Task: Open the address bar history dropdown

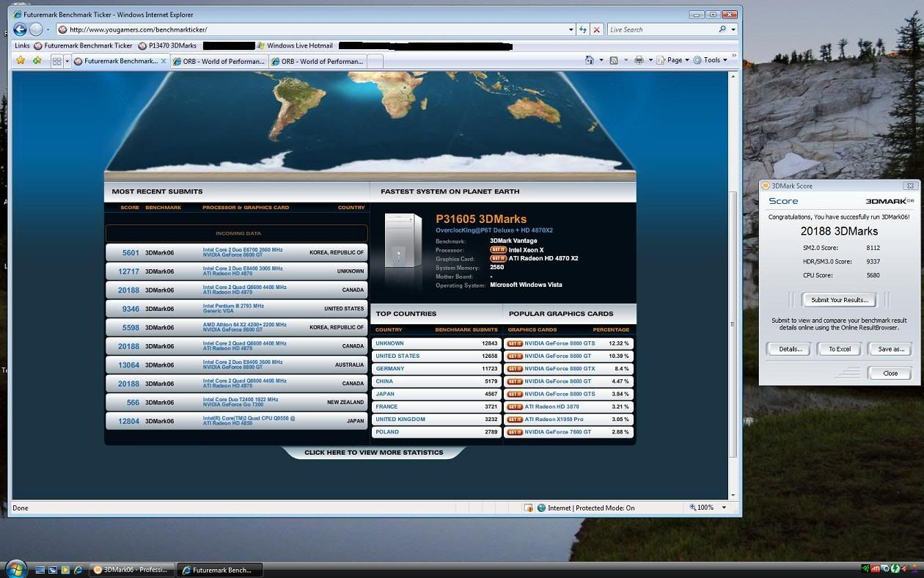Action: point(571,29)
